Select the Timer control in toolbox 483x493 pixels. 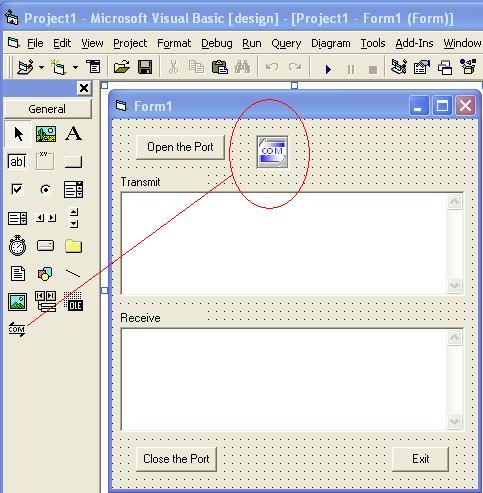tap(17, 246)
